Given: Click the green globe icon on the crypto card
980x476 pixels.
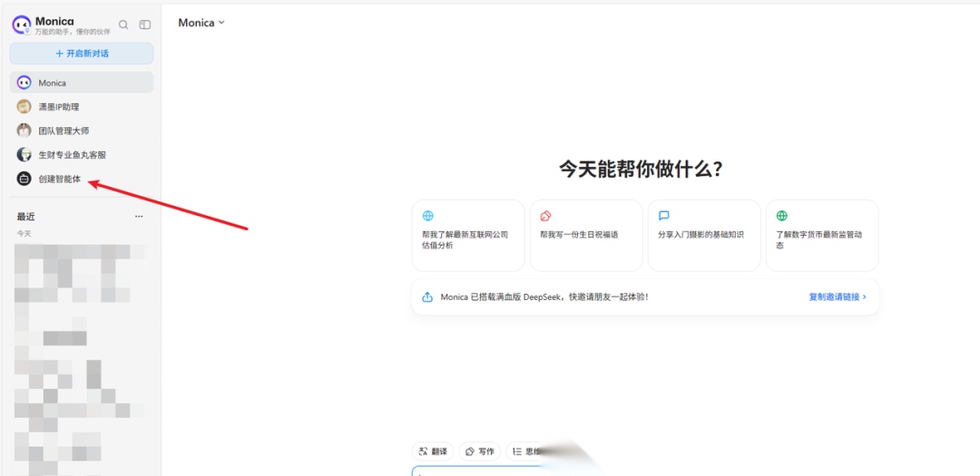Looking at the screenshot, I should click(x=782, y=216).
